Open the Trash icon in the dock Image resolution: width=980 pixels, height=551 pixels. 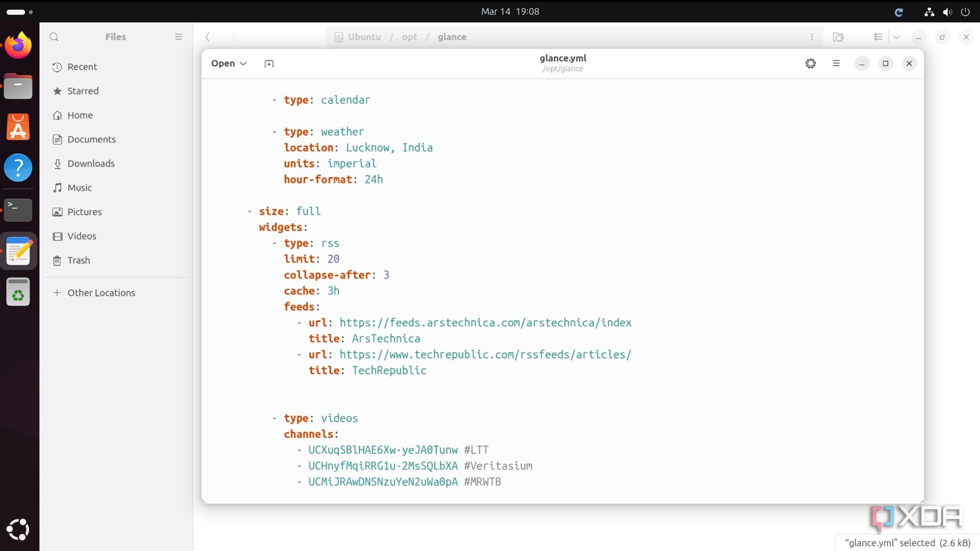tap(18, 292)
